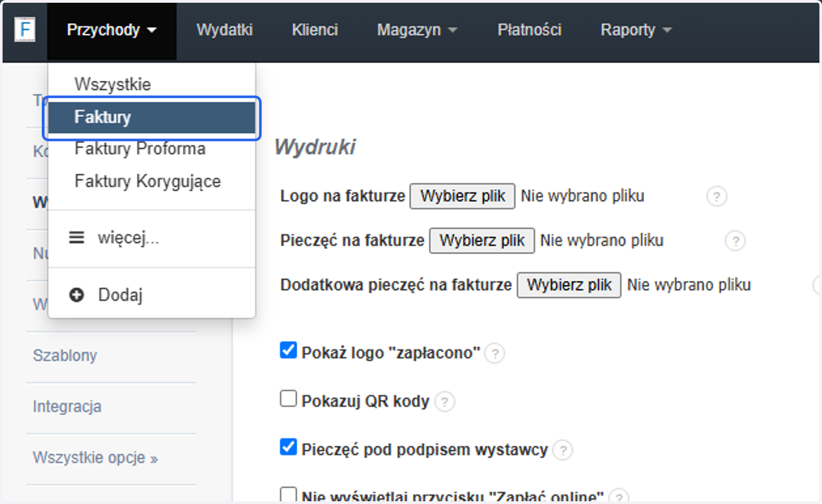
Task: Enable Pokazuj QR kody checkbox
Action: pyautogui.click(x=288, y=399)
